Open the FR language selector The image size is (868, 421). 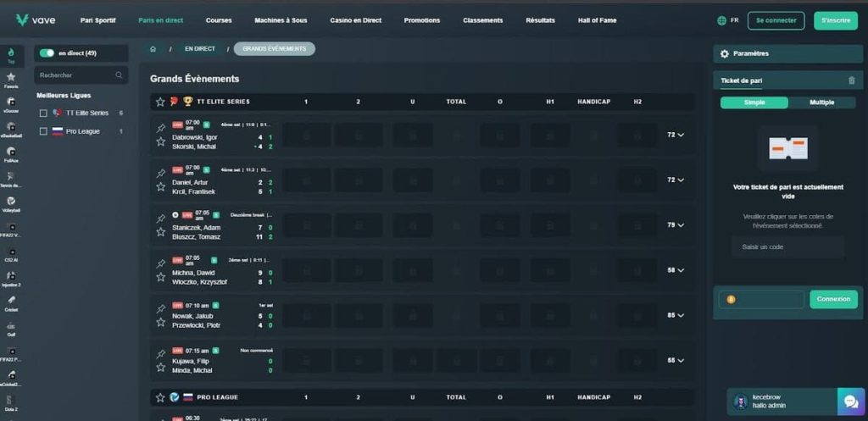727,20
